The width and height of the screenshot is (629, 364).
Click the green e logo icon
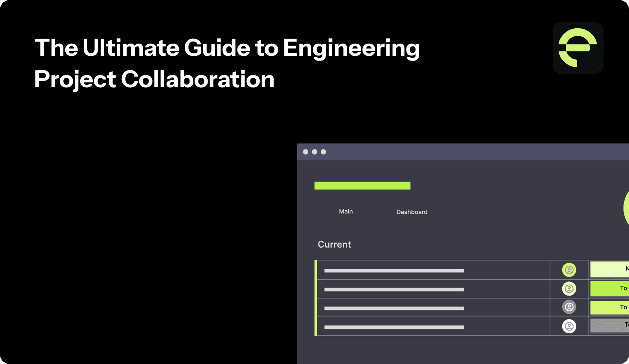(578, 48)
